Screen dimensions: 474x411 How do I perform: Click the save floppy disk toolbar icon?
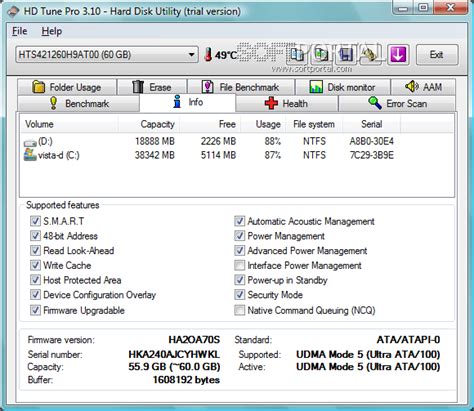(346, 55)
